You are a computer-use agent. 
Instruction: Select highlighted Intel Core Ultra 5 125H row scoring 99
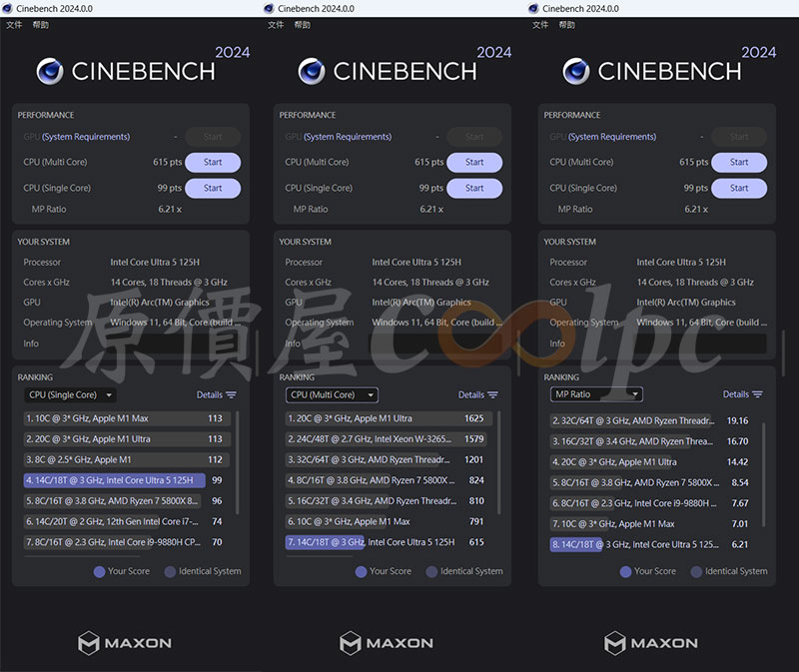tap(124, 480)
